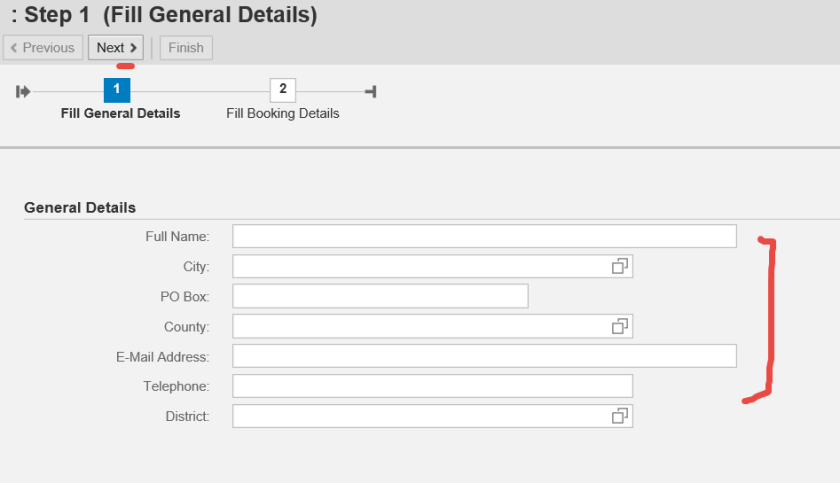840x483 pixels.
Task: Select step 1 box in roadmap
Action: tap(117, 90)
